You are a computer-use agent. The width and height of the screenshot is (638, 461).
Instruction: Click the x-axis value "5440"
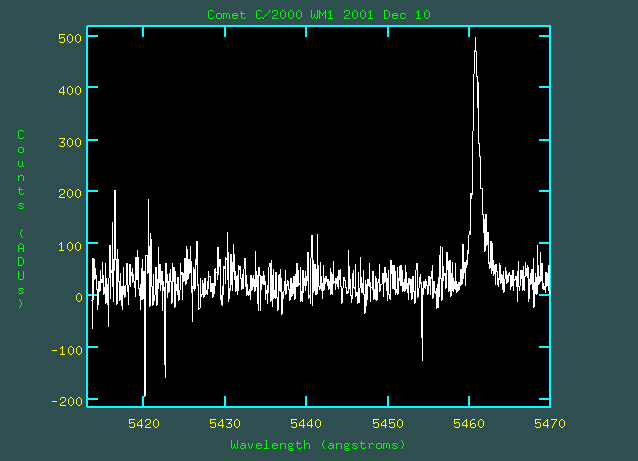[x=306, y=424]
